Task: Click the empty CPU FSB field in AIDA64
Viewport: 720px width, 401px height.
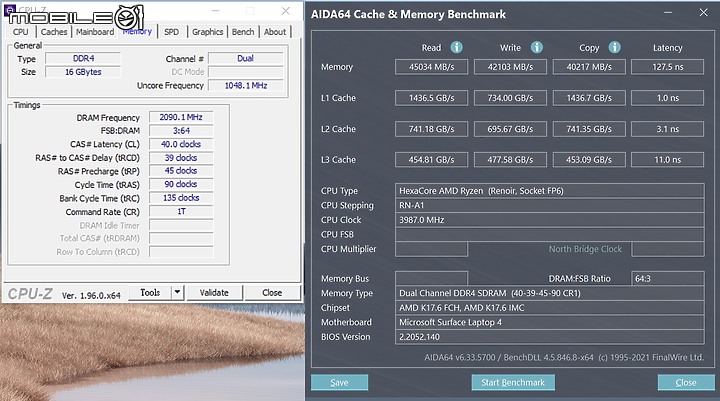Action: 550,234
